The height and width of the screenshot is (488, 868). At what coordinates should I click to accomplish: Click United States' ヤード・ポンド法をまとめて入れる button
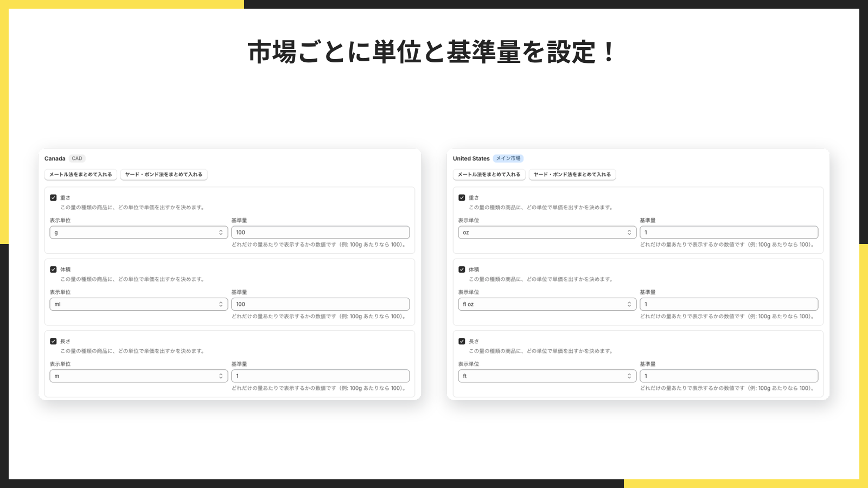click(x=572, y=175)
